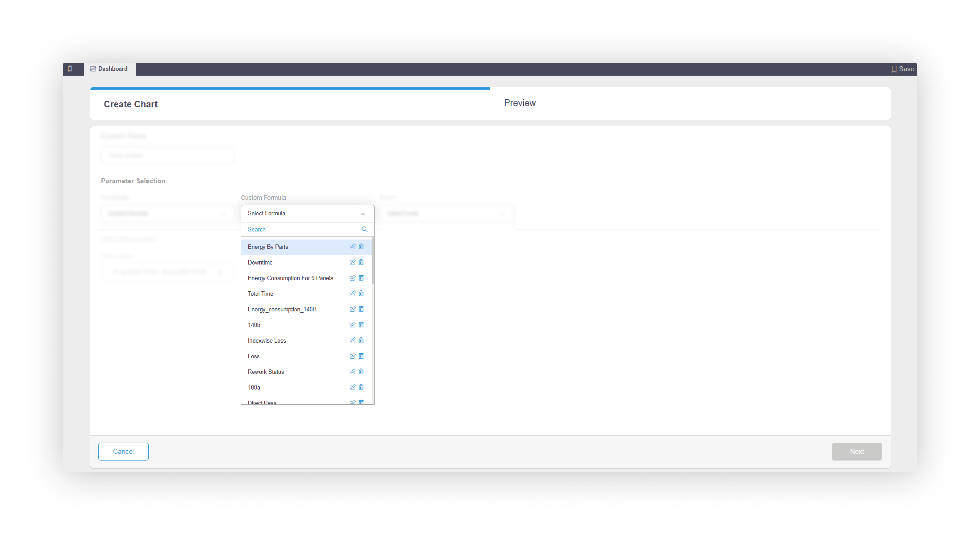The height and width of the screenshot is (535, 980).
Task: Select the 140b option
Action: 306,325
